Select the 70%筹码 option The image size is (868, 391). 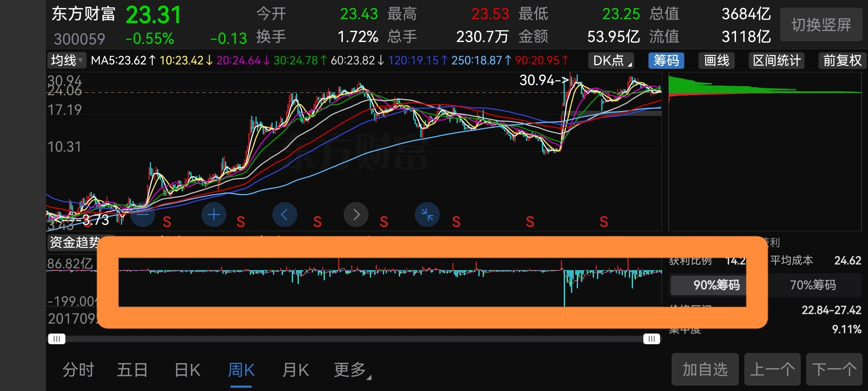coord(813,285)
